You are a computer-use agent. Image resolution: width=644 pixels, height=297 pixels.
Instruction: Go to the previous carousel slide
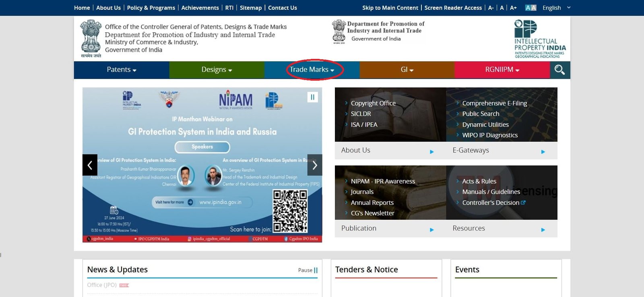tap(90, 165)
